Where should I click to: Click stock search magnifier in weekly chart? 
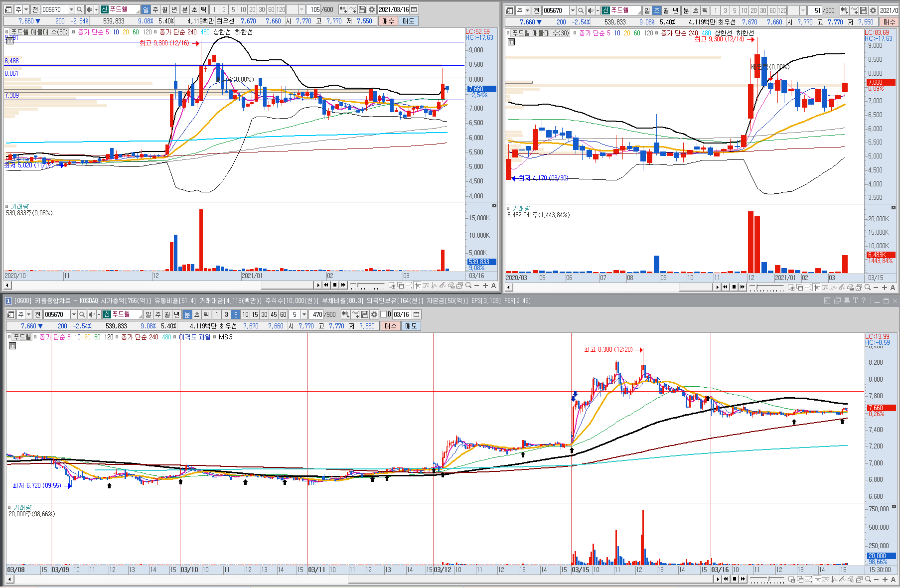coord(581,10)
